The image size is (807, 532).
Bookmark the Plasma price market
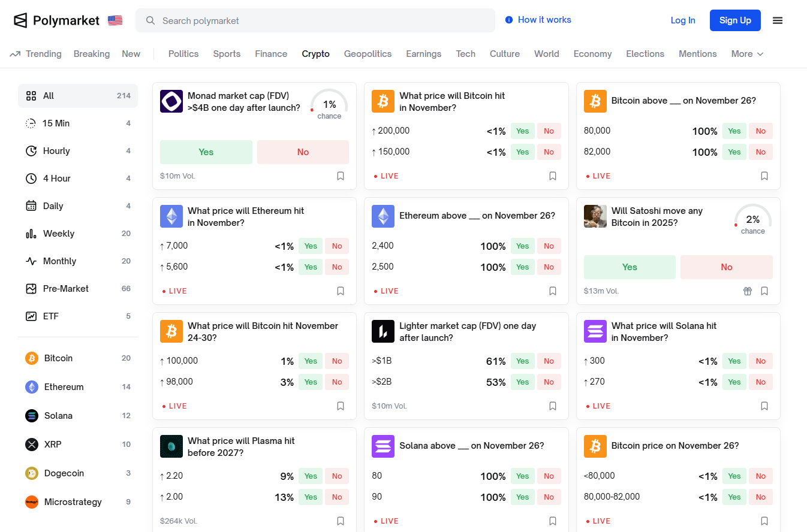pos(341,521)
